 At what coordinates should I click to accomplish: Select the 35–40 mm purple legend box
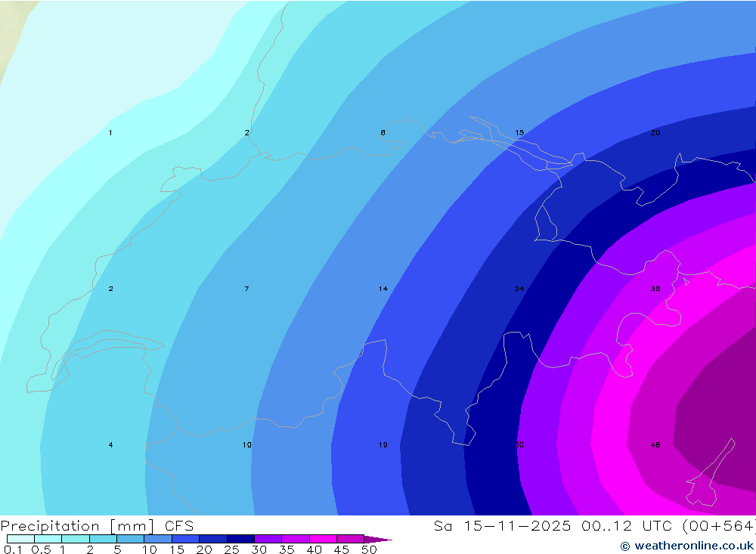pyautogui.click(x=295, y=539)
